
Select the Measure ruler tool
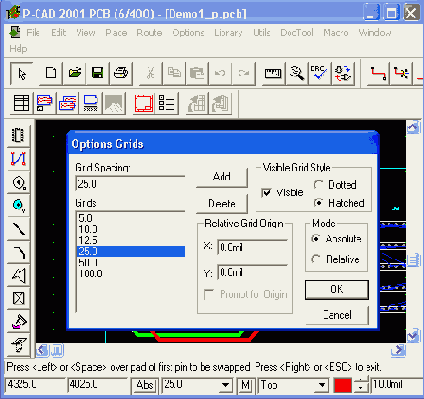tap(273, 73)
